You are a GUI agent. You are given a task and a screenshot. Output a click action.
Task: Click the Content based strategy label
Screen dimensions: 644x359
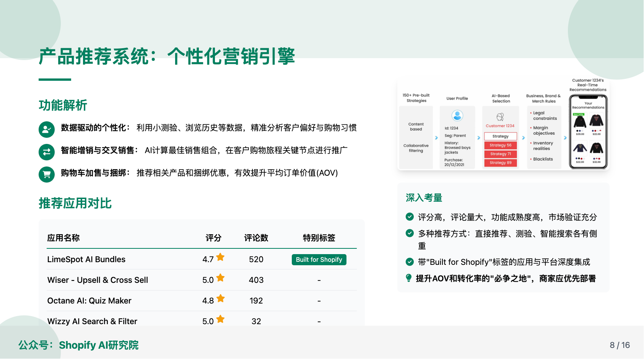tap(416, 127)
